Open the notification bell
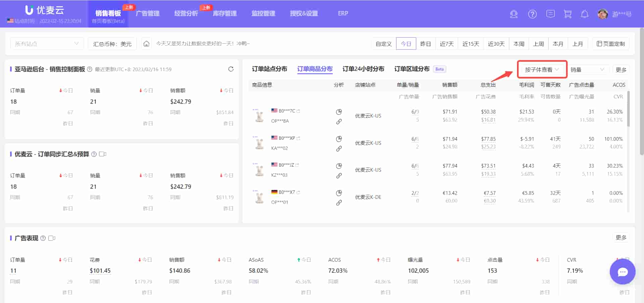 coord(585,14)
